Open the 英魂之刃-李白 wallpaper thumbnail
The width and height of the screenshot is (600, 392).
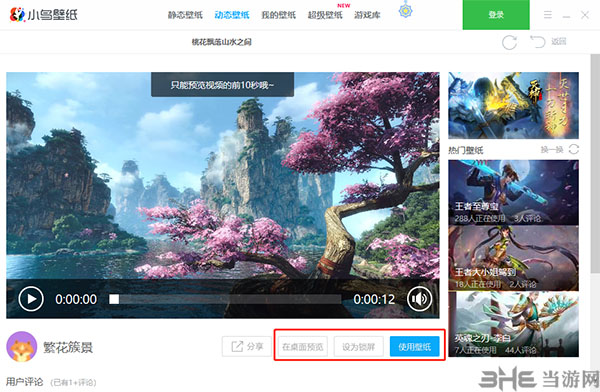click(x=514, y=324)
